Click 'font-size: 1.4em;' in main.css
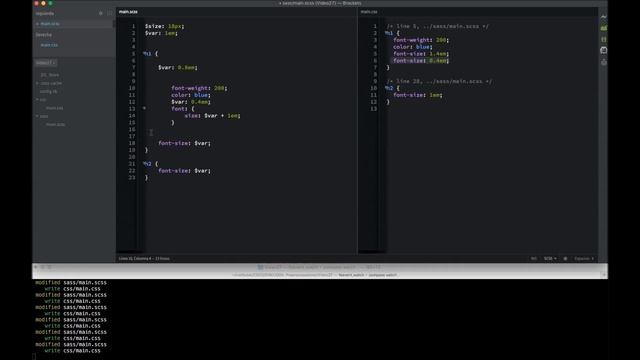 click(421, 53)
